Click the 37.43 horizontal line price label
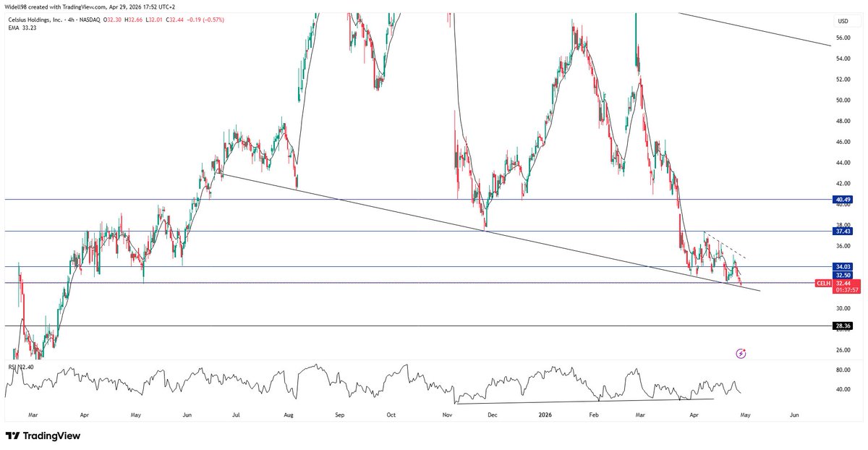The height and width of the screenshot is (450, 868). point(844,232)
